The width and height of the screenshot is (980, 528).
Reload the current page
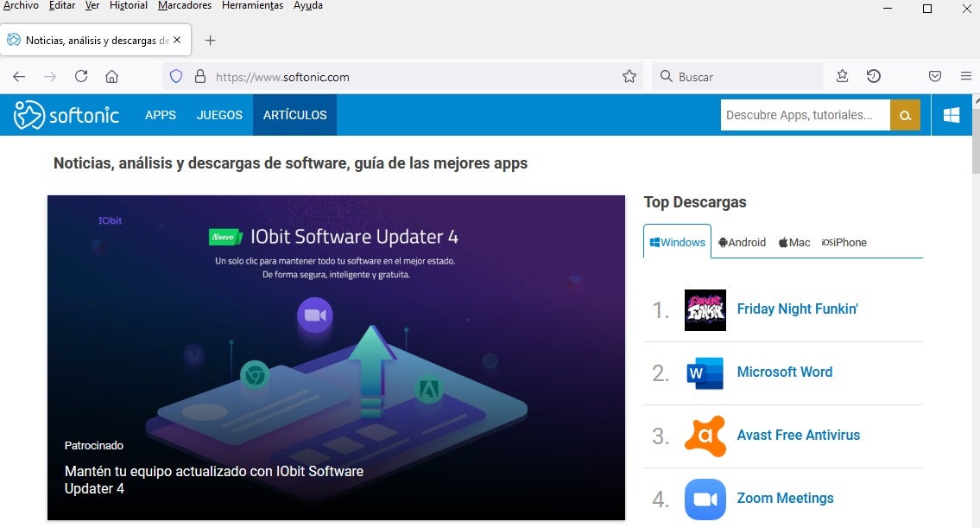[x=81, y=76]
